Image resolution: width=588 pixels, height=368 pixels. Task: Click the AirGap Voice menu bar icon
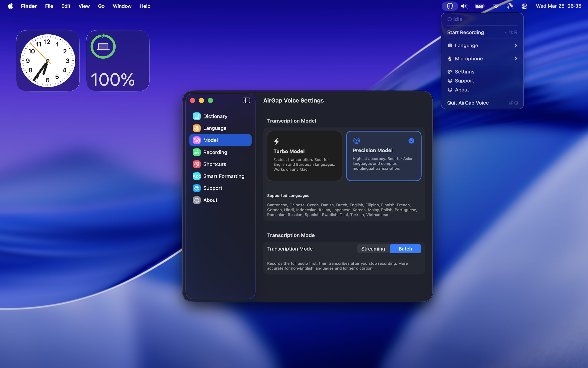tap(450, 6)
